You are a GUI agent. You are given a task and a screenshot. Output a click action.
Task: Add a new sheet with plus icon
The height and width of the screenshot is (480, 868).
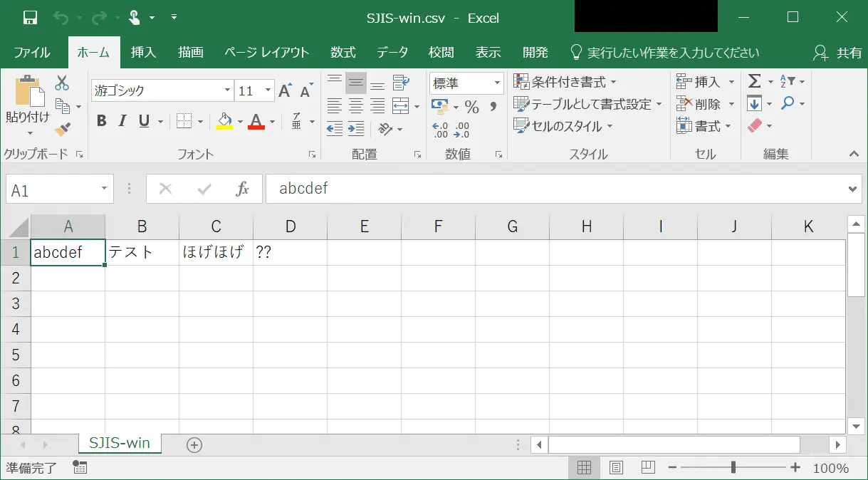(194, 444)
